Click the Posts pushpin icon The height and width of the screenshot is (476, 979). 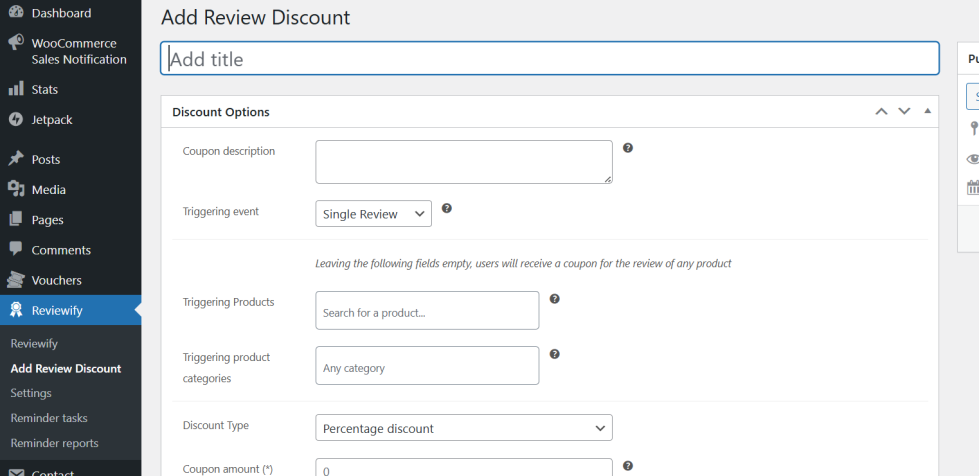point(16,159)
